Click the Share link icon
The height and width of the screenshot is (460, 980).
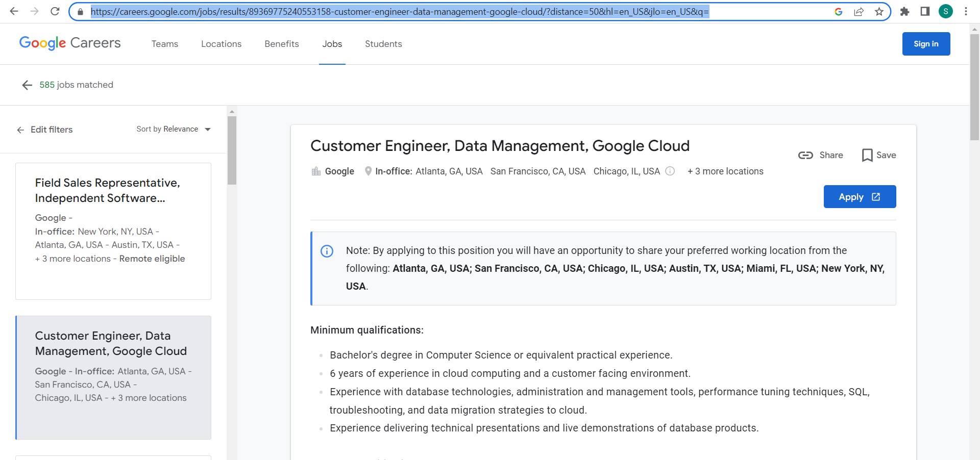point(820,155)
